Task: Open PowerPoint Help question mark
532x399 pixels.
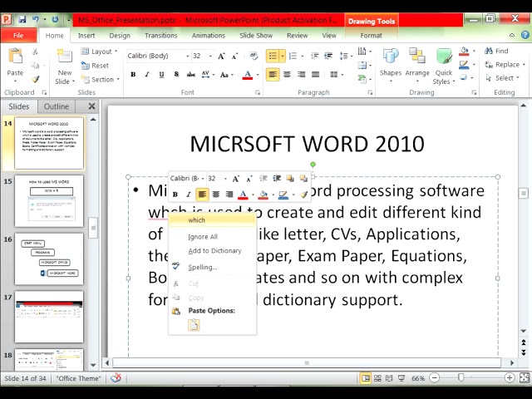Action: click(x=525, y=35)
